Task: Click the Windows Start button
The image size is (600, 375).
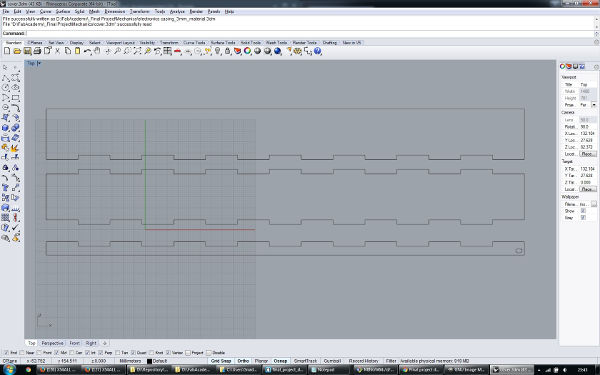Action: coord(10,370)
